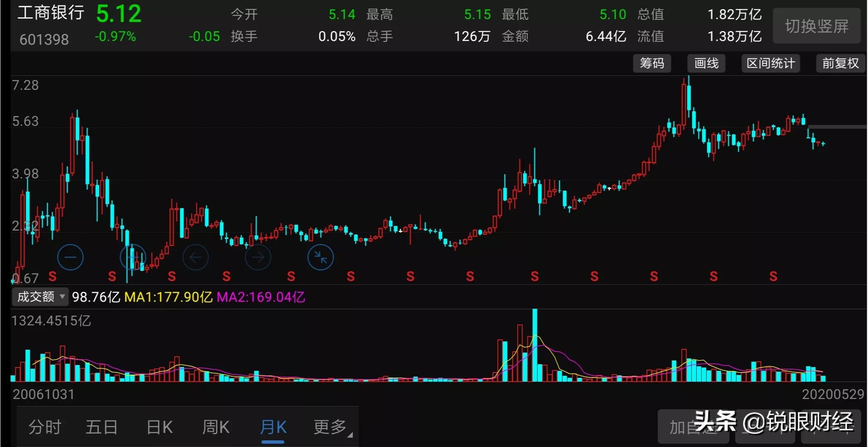The height and width of the screenshot is (447, 868).
Task: Open 区间统计 range statistics
Action: (771, 63)
